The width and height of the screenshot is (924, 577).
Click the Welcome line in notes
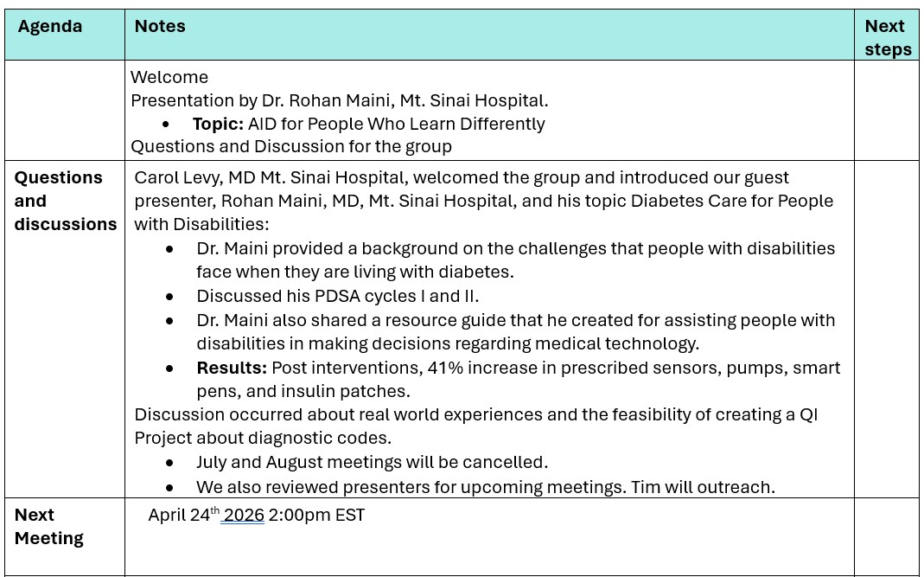[169, 77]
